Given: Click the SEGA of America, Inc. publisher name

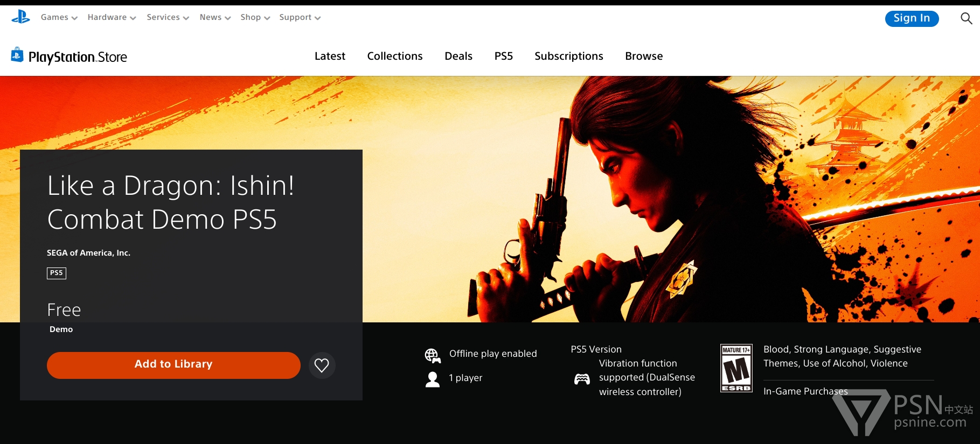Looking at the screenshot, I should tap(88, 253).
